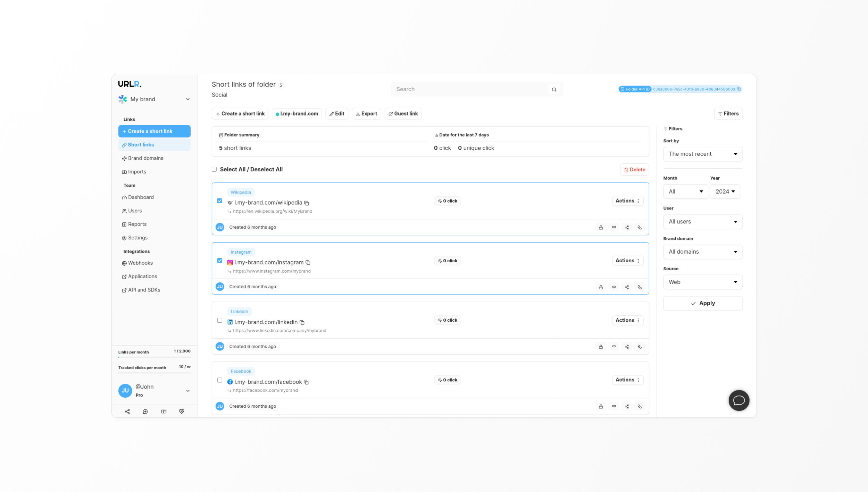
Task: Click the feedback chat-plus icon in sidebar footer
Action: (x=145, y=412)
